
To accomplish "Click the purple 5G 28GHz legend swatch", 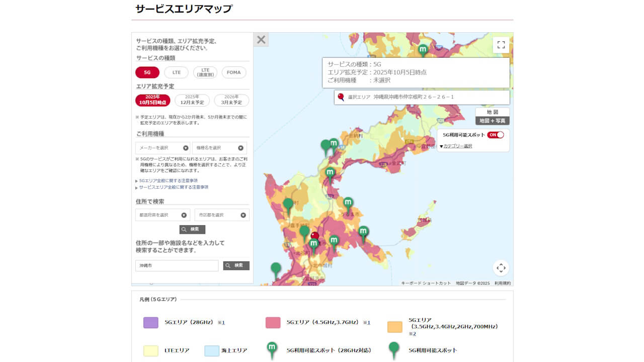I will [x=151, y=323].
